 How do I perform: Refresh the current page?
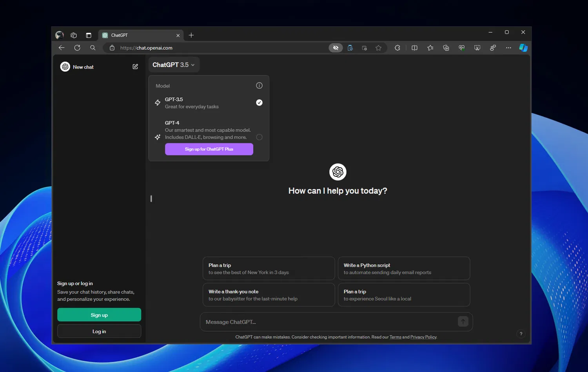(x=77, y=48)
